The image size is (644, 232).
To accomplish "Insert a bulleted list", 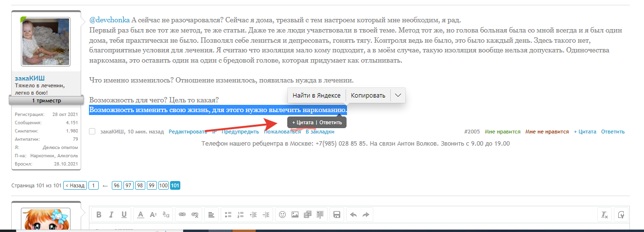I will (227, 215).
